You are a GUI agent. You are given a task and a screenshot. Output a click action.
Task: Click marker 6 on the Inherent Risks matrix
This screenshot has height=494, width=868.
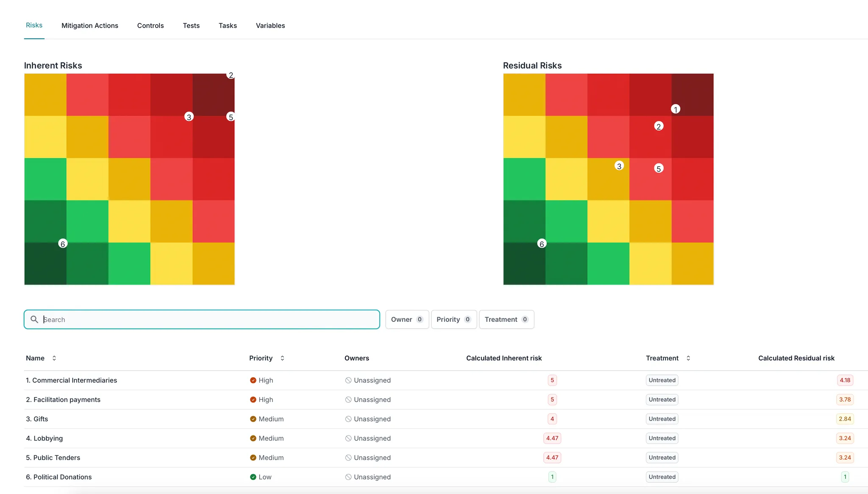tap(63, 244)
